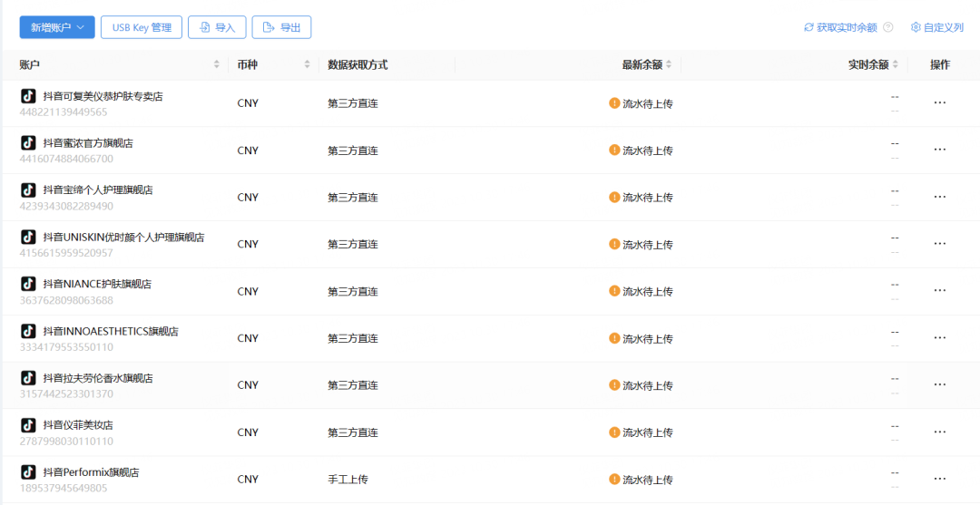The width and height of the screenshot is (980, 505).
Task: Click warning icon in 抖音INNOAESTHETICS旗舰店 row
Action: (614, 338)
